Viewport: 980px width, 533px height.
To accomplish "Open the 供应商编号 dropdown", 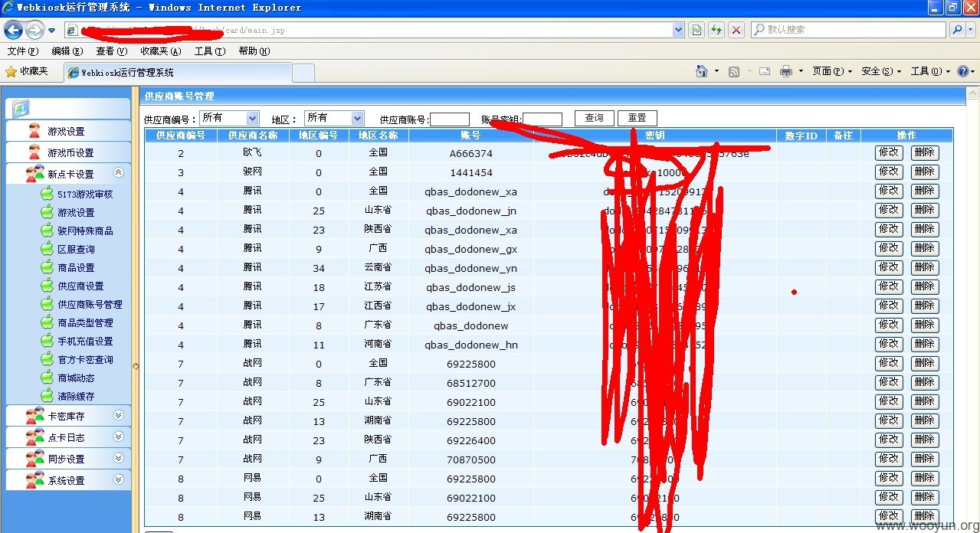I will click(x=229, y=118).
